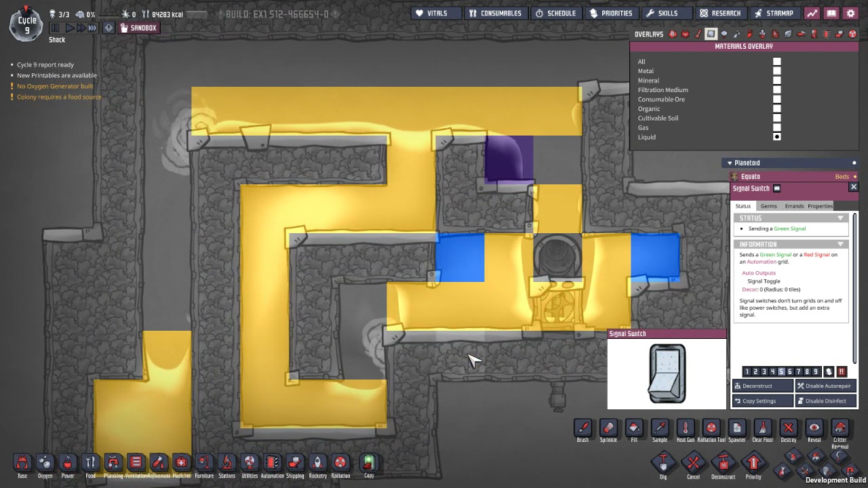Collapse the Planetoid list

[730, 163]
